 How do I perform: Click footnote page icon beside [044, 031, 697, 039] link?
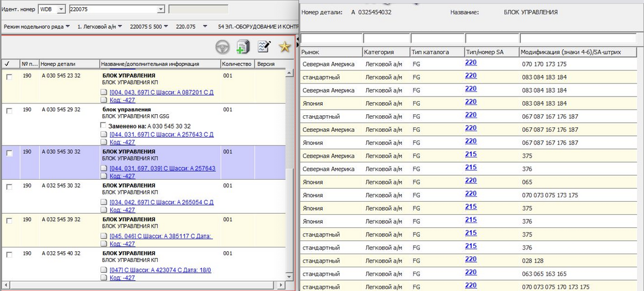tap(104, 168)
